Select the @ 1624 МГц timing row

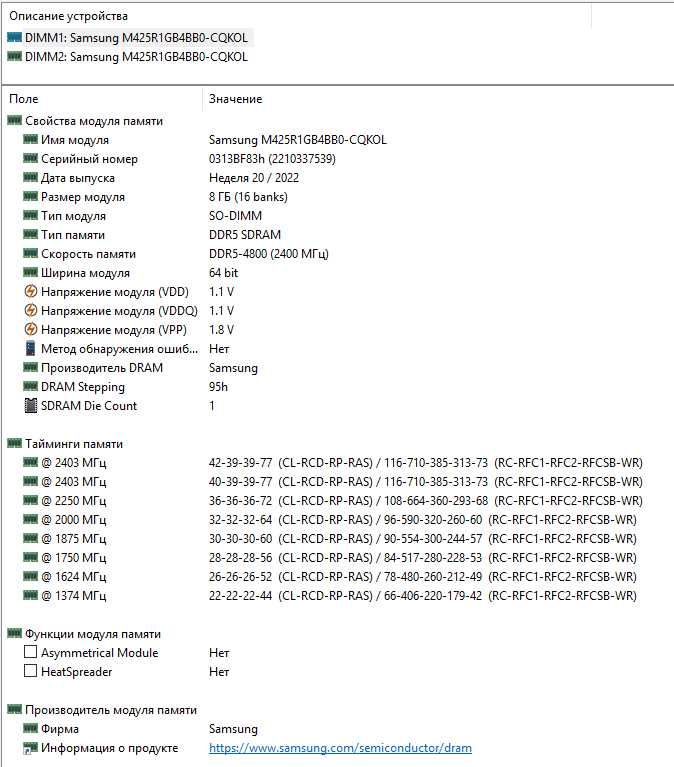click(330, 577)
